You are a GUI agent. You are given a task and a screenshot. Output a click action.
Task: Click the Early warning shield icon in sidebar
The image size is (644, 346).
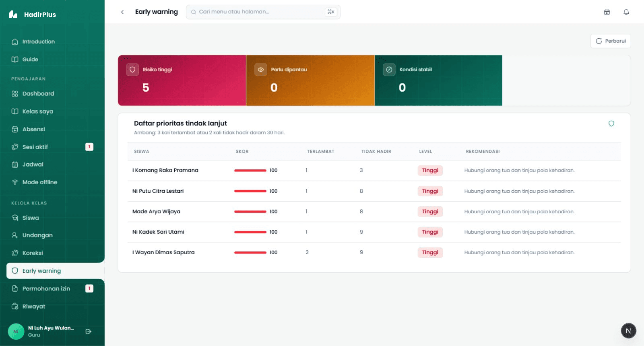[15, 271]
